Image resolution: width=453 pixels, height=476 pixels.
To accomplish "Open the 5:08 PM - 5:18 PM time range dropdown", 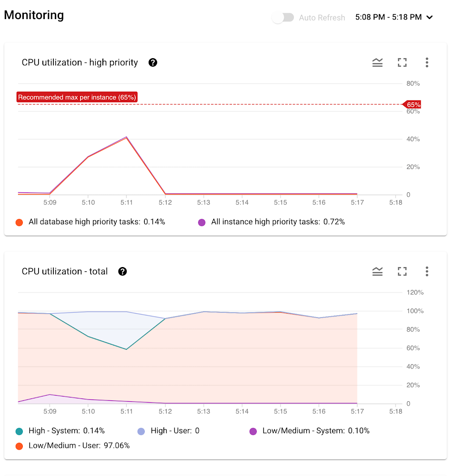I will click(x=394, y=17).
